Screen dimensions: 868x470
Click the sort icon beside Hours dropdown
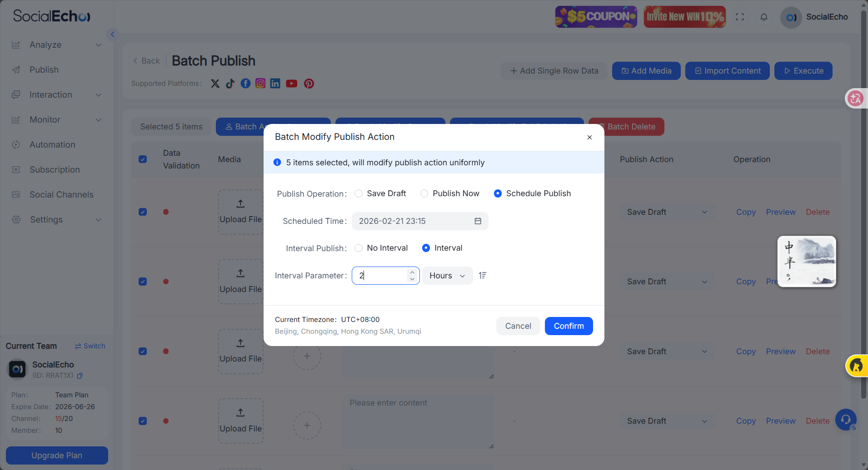483,275
